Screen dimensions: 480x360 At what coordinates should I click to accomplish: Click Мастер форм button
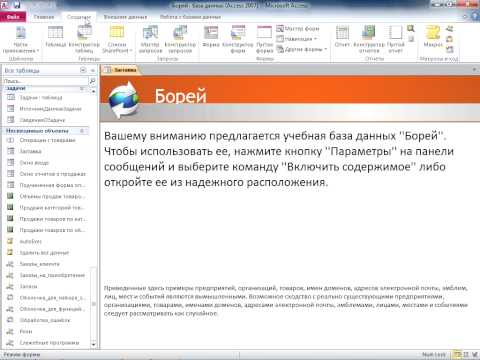298,29
